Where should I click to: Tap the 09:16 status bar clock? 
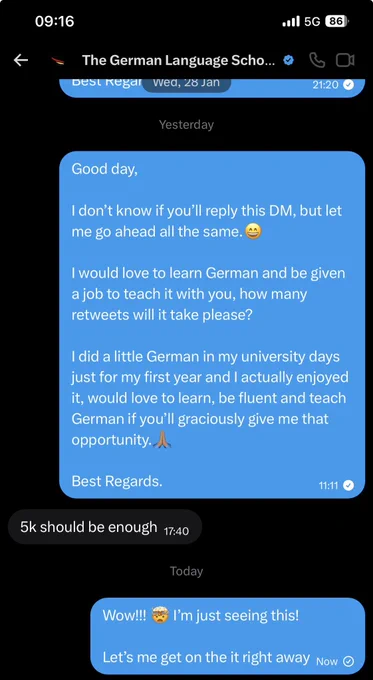click(x=54, y=21)
